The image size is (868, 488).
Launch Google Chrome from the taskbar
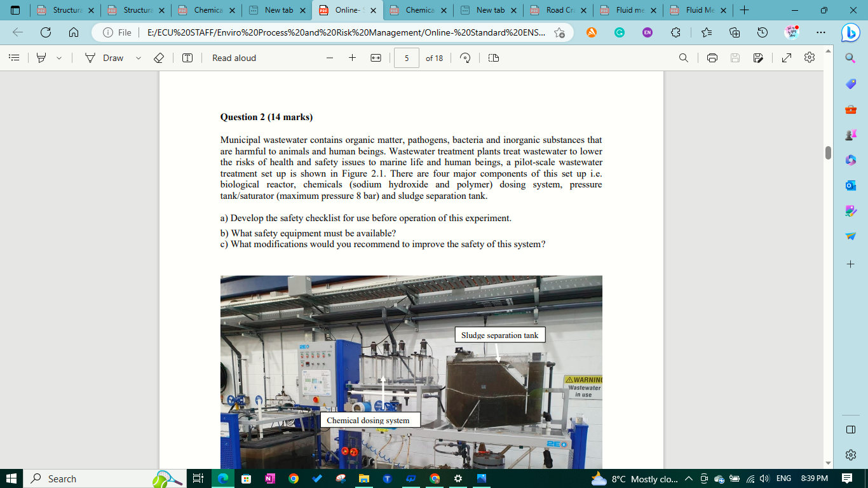[x=292, y=478]
